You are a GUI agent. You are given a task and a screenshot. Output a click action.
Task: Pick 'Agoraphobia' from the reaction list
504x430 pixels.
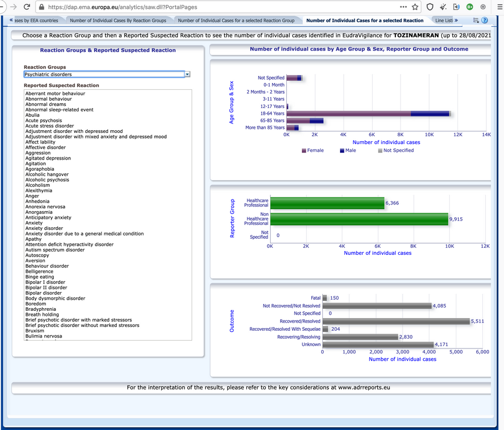(x=40, y=169)
